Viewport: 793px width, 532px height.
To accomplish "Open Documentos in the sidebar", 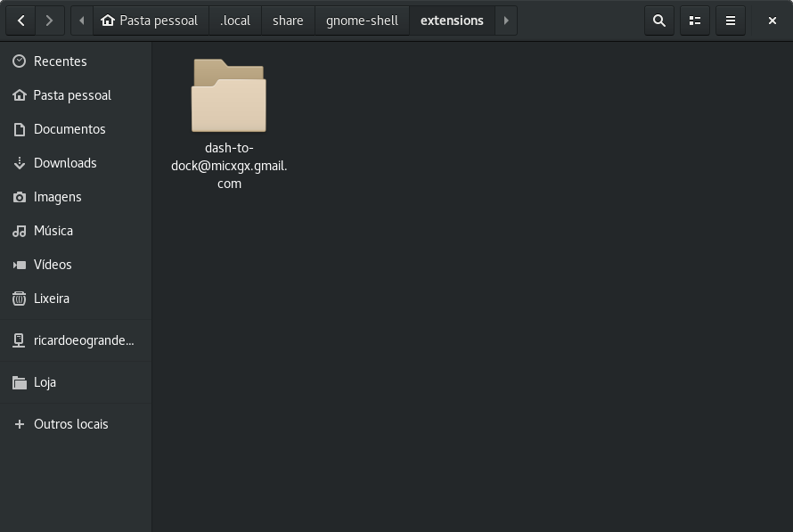I will pos(76,129).
